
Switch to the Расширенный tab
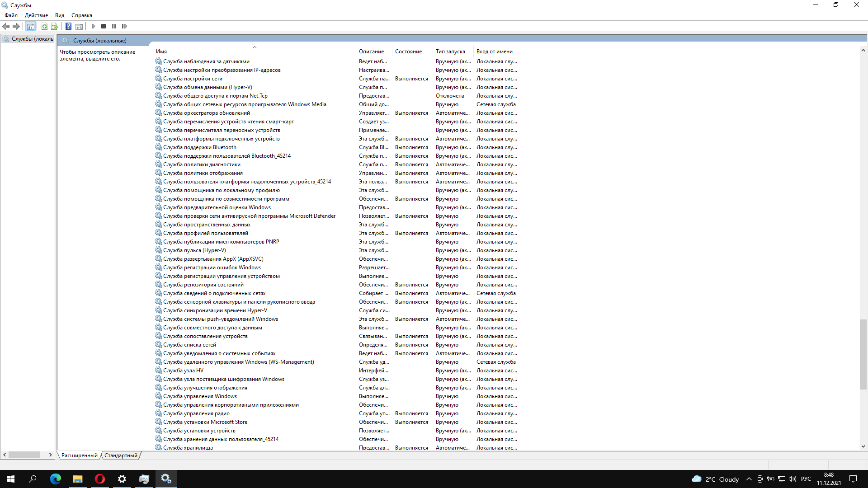click(x=79, y=455)
